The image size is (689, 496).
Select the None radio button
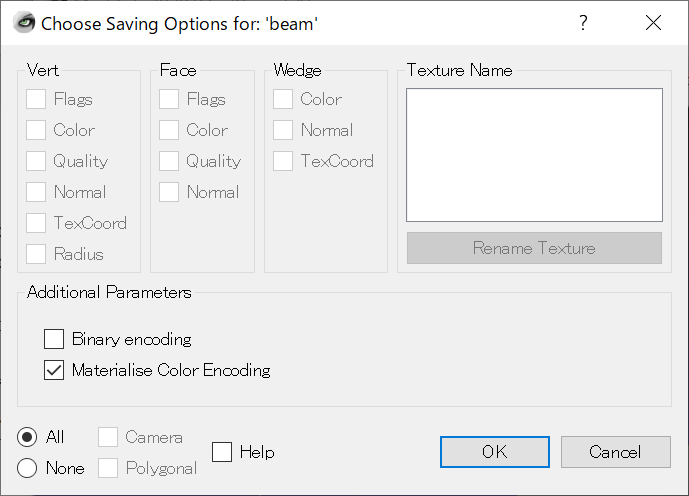click(28, 468)
